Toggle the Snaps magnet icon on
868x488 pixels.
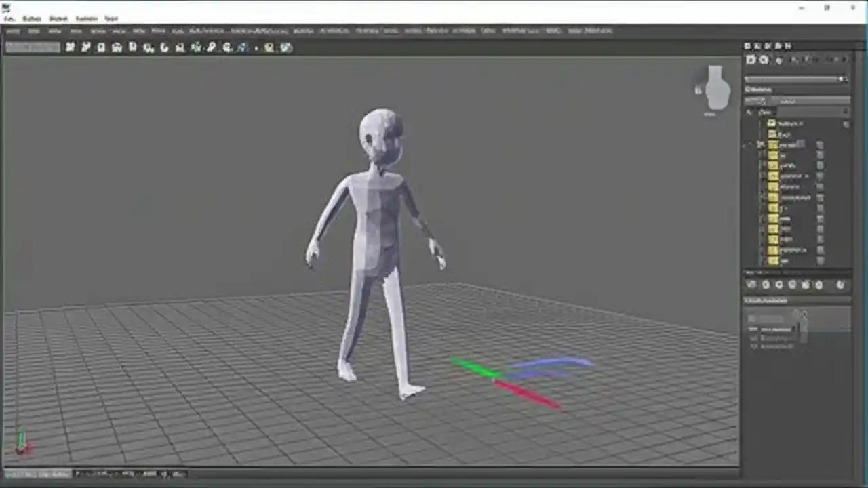click(196, 47)
